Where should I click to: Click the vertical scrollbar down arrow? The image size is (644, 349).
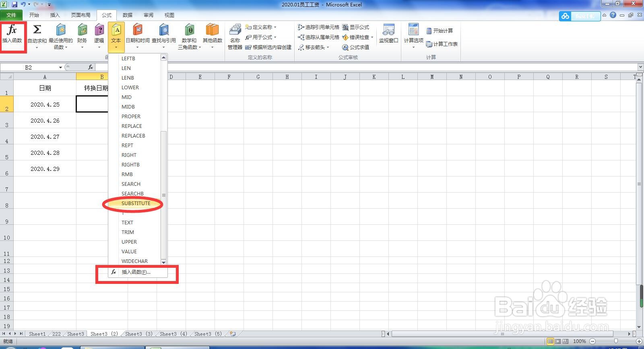(x=639, y=327)
